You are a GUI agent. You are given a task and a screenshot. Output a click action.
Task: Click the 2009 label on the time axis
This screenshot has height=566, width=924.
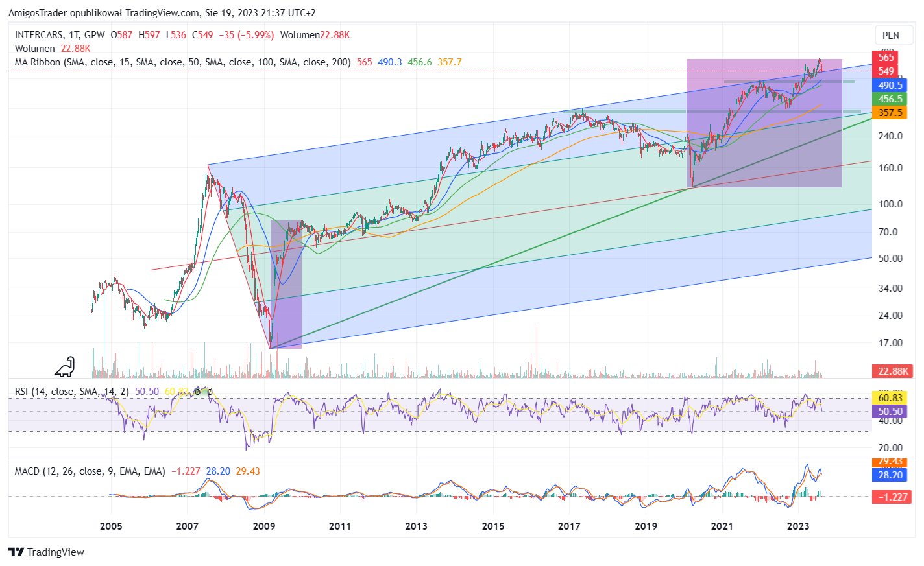click(264, 526)
